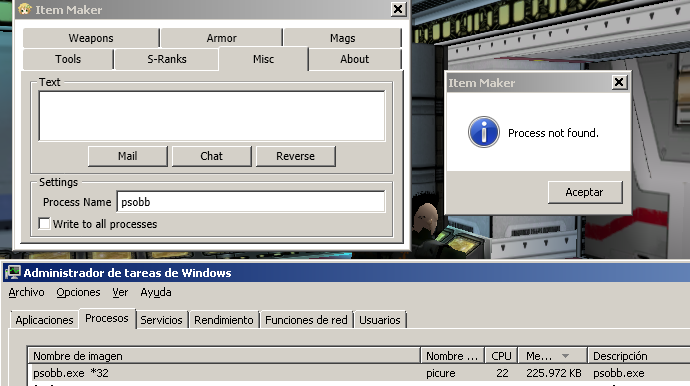Close the main Item Maker window

398,9
